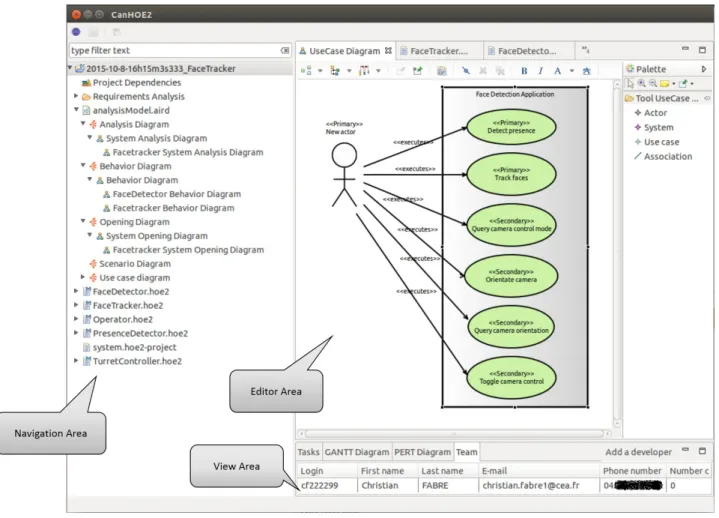The height and width of the screenshot is (518, 719).
Task: Select the Detect presence use case ellipse
Action: [x=511, y=127]
